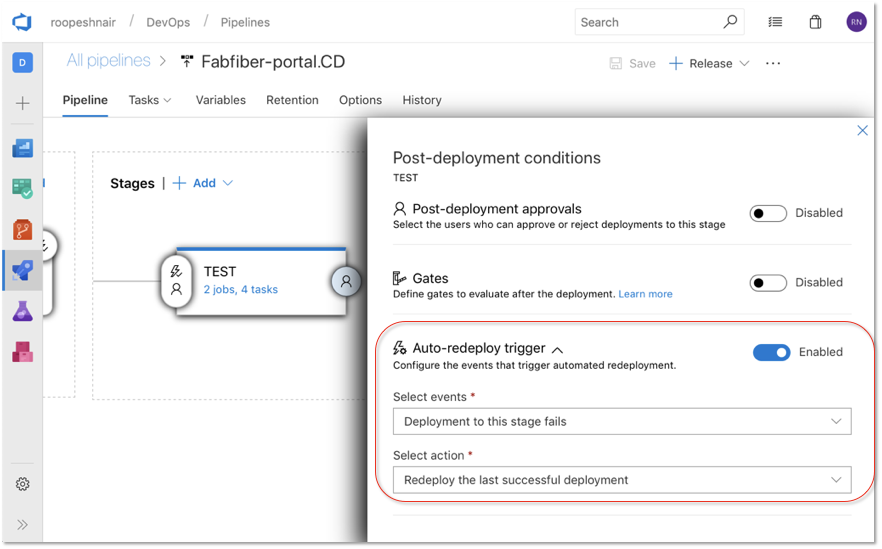Click the Learn more link under Gates
882x549 pixels.
click(x=645, y=294)
